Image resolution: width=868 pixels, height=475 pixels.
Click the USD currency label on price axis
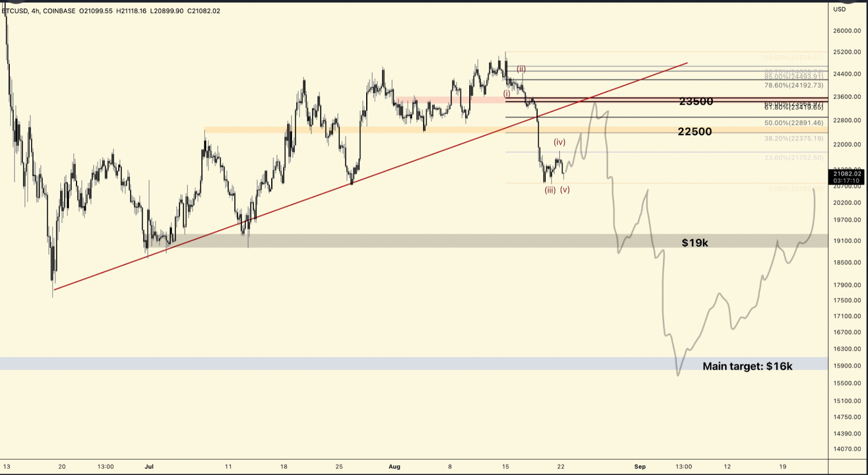[839, 9]
